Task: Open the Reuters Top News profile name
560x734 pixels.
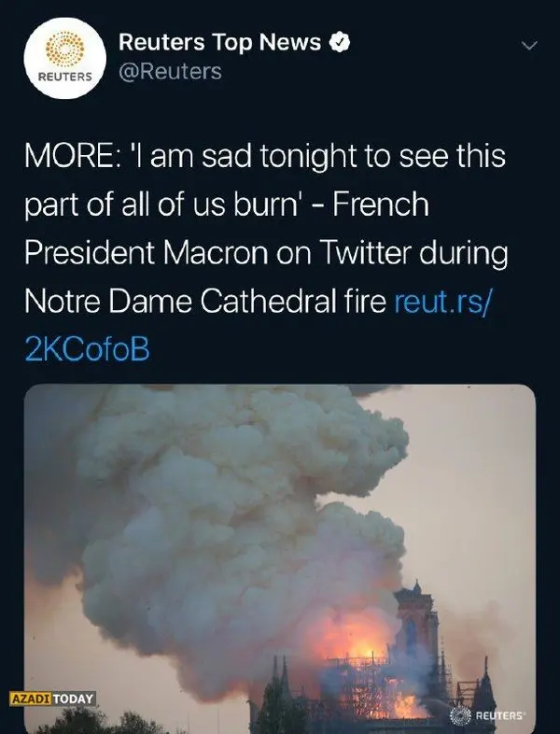Action: click(x=219, y=43)
